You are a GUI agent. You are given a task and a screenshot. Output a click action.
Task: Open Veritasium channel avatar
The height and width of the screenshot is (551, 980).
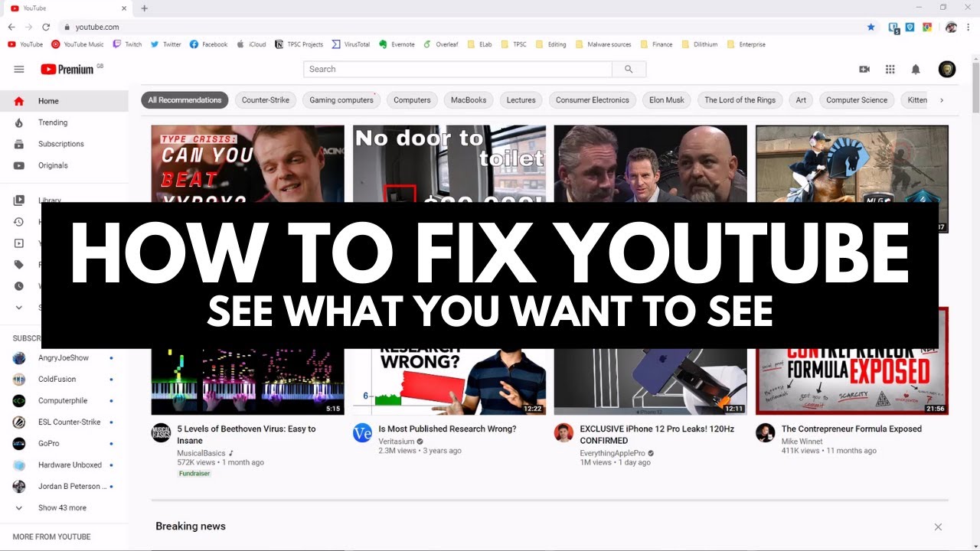click(362, 432)
